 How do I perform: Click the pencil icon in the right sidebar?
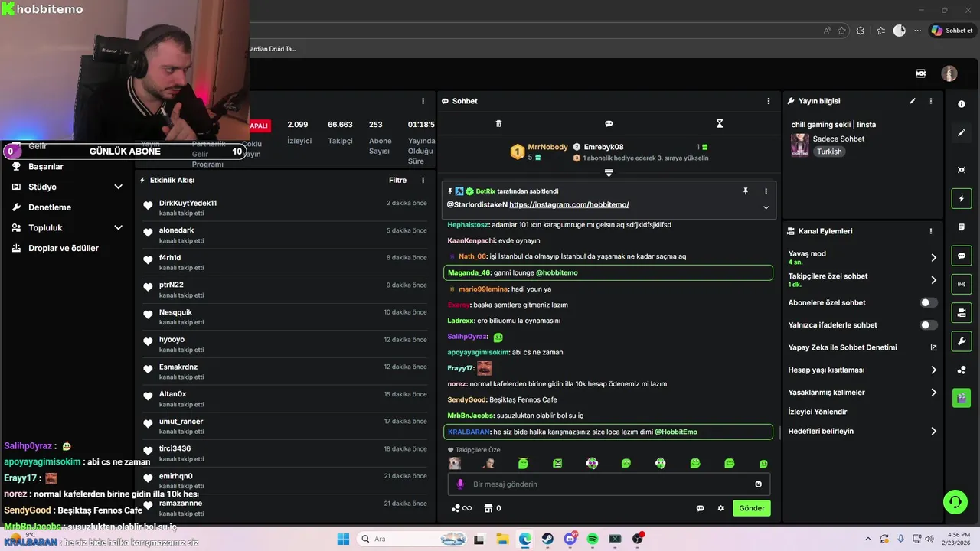click(962, 133)
